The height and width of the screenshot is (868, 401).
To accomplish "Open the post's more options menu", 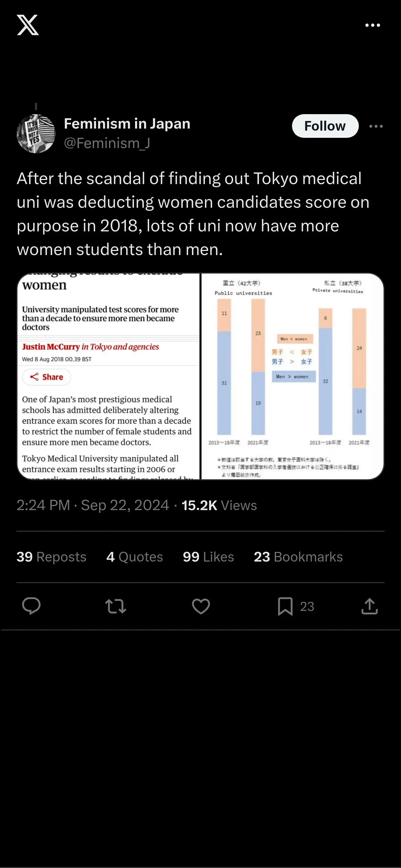I will [376, 126].
